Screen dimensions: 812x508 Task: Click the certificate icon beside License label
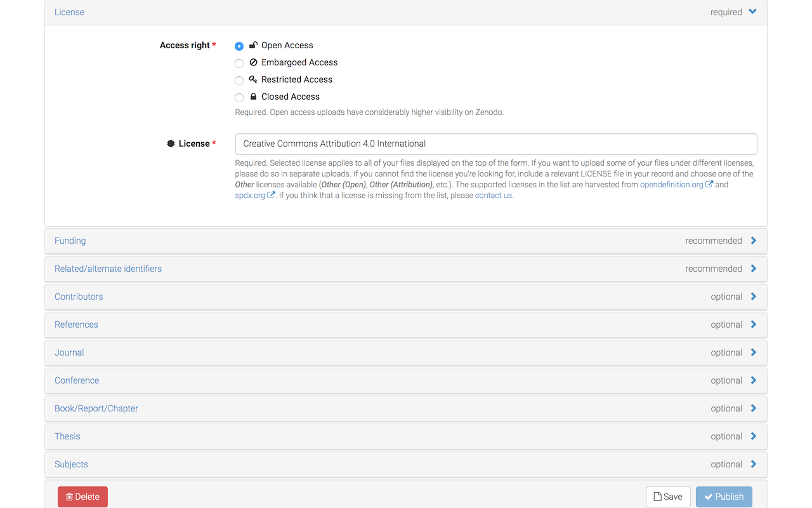tap(171, 144)
